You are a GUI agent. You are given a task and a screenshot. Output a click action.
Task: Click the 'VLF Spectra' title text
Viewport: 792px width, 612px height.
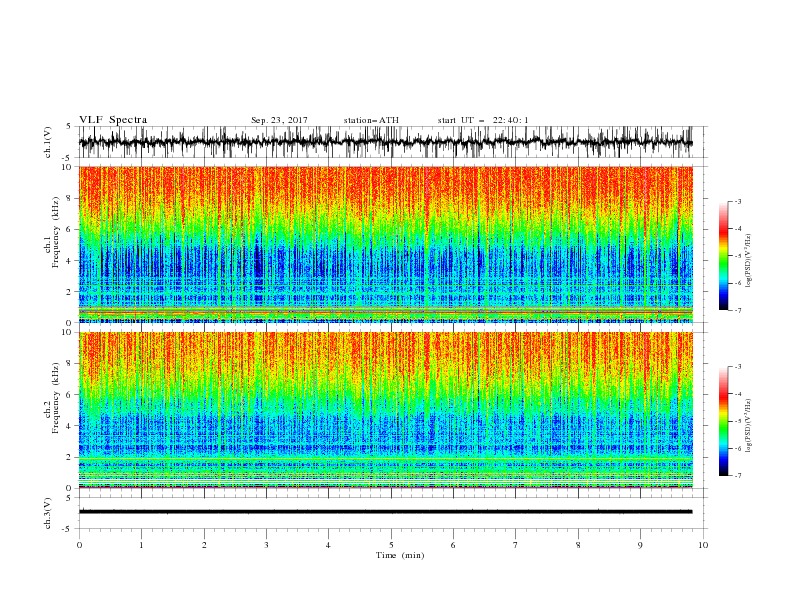tap(113, 120)
